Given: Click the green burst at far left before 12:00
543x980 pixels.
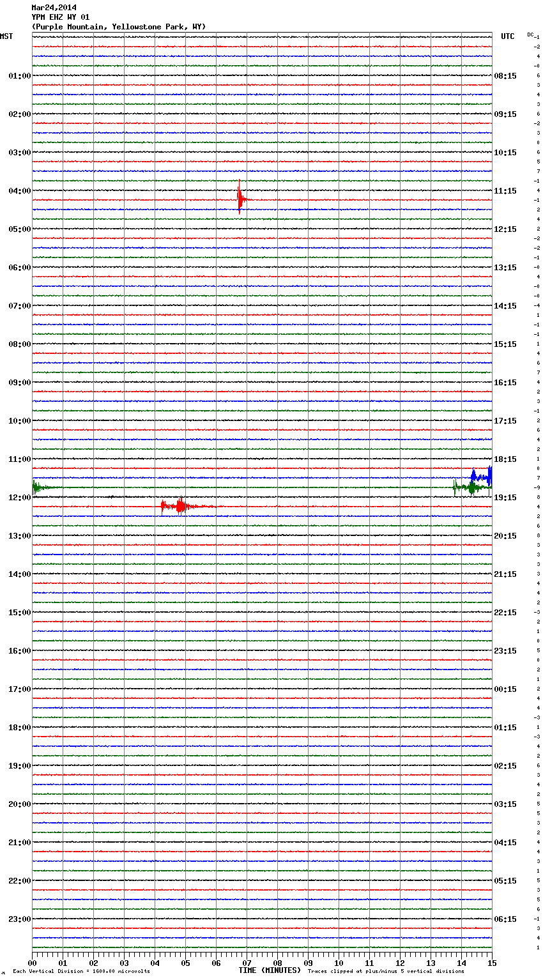Looking at the screenshot, I should point(37,487).
